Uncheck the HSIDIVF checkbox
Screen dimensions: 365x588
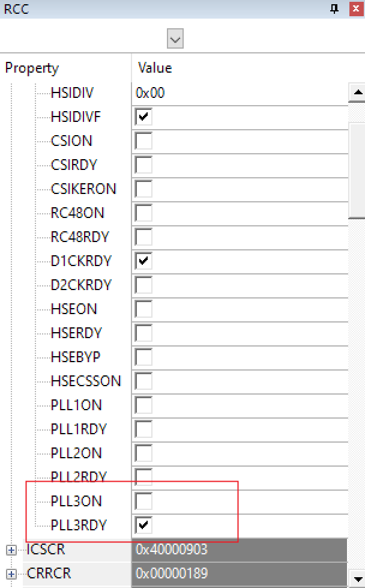pyautogui.click(x=143, y=117)
